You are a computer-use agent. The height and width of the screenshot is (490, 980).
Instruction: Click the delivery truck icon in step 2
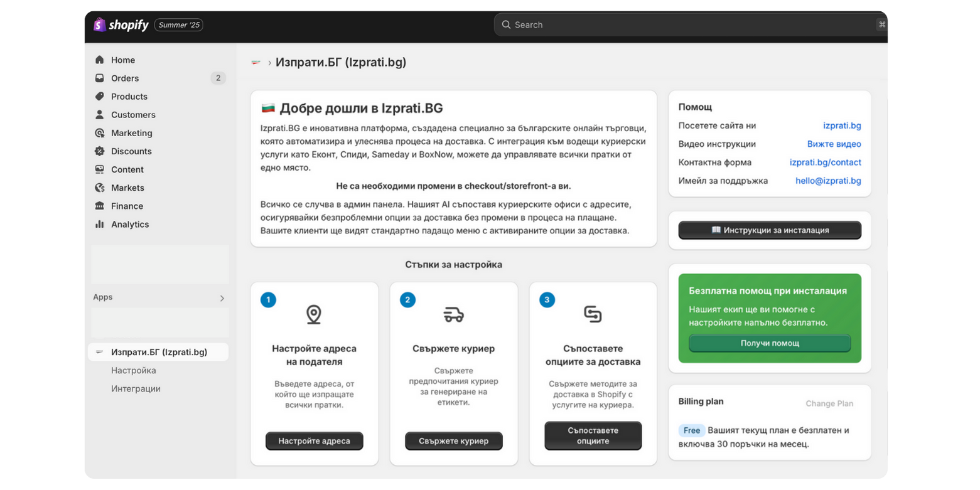(x=453, y=314)
